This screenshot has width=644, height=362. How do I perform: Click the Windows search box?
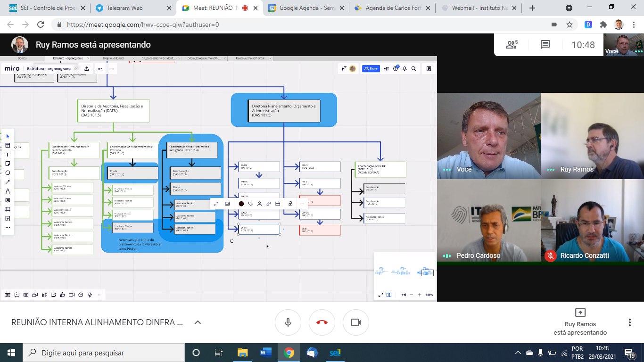coord(104,353)
